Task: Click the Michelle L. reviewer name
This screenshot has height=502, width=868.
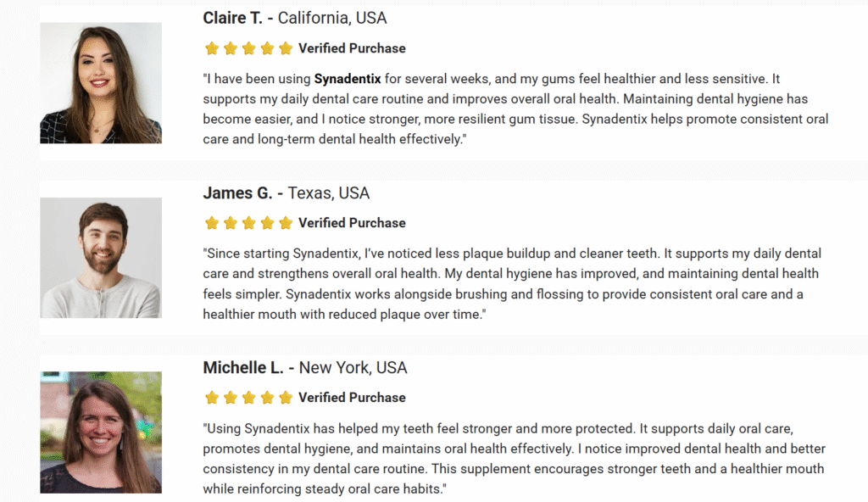Action: click(x=243, y=368)
